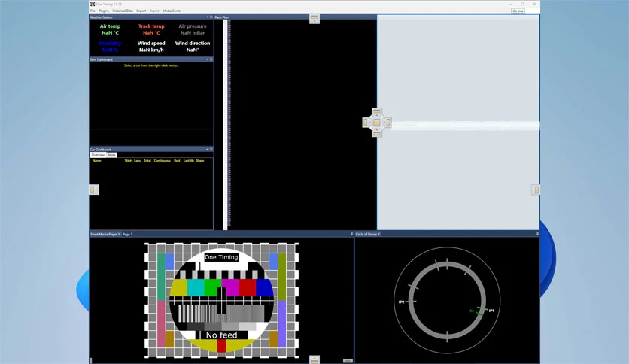Choose the center tile of the docking compass

377,123
